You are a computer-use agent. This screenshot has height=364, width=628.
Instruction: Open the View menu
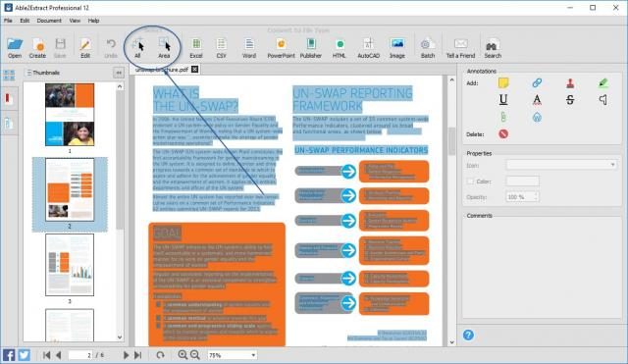(75, 21)
